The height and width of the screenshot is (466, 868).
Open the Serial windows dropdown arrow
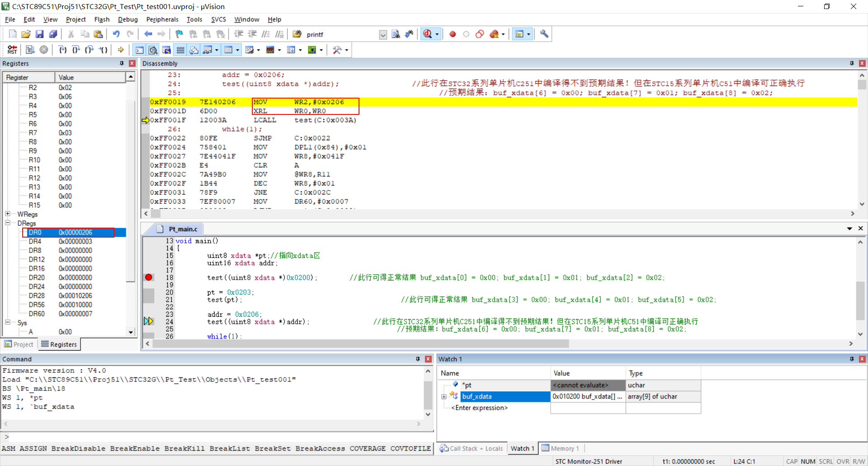259,50
